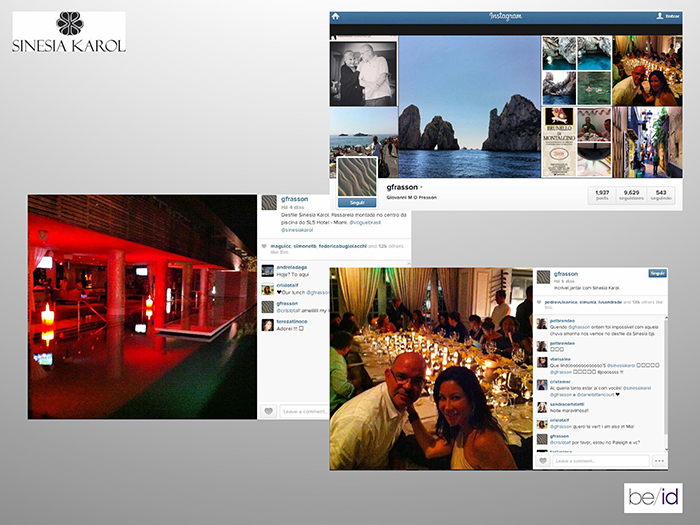Click polibrandao's first comment avatar
The width and height of the screenshot is (700, 525).
pos(542,324)
